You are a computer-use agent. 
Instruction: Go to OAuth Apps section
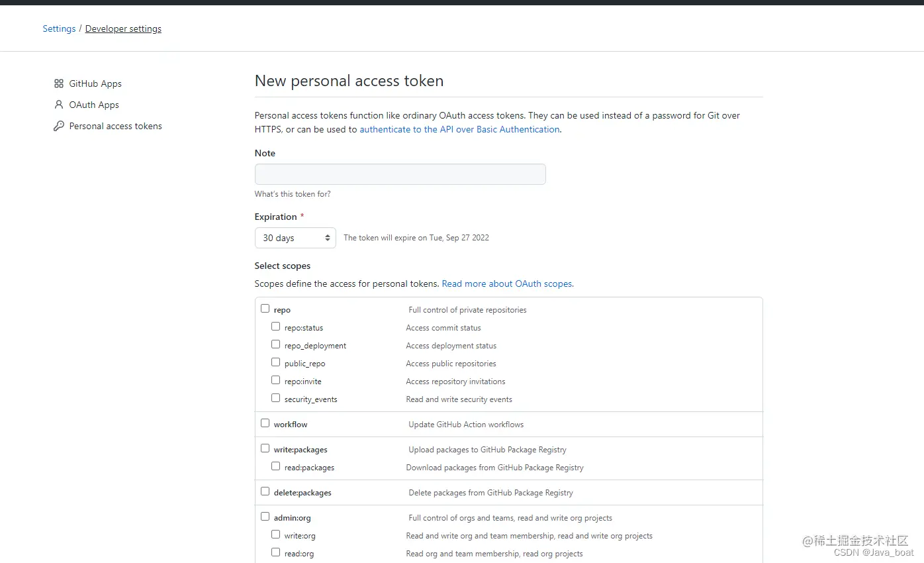(94, 105)
